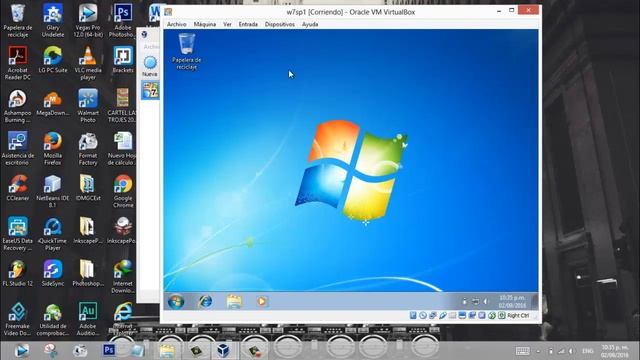This screenshot has width=640, height=360.
Task: Select Freemake Video desktop icon
Action: pyautogui.click(x=18, y=319)
